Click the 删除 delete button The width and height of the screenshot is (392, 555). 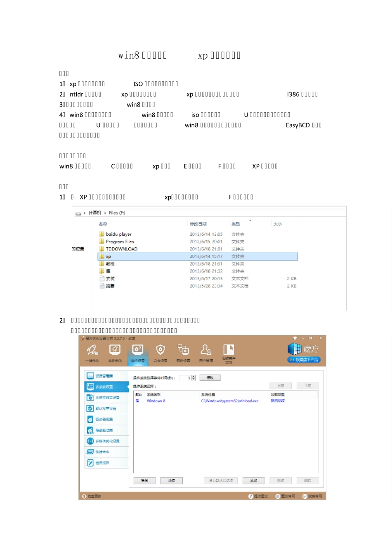pos(308,481)
